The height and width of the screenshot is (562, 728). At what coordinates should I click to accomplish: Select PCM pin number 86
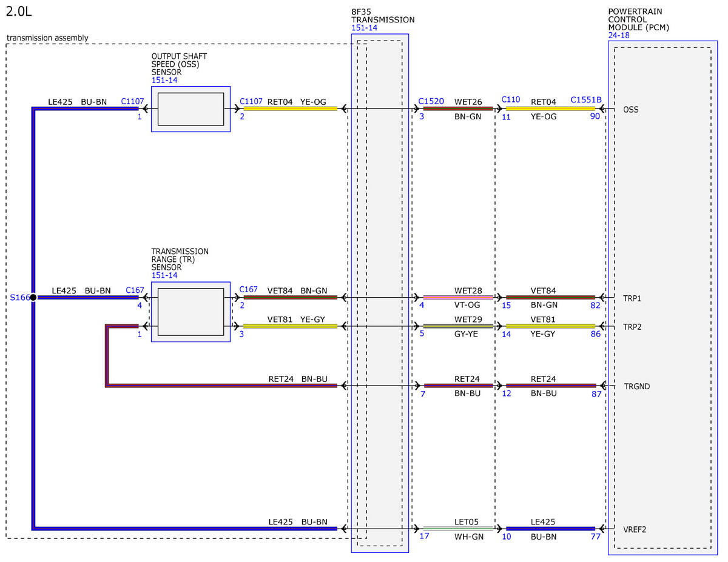click(x=595, y=333)
